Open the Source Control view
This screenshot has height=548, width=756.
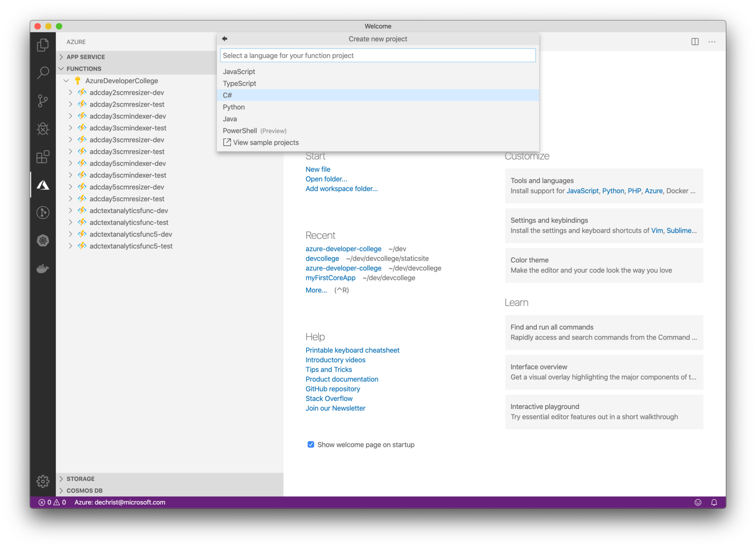tap(42, 101)
